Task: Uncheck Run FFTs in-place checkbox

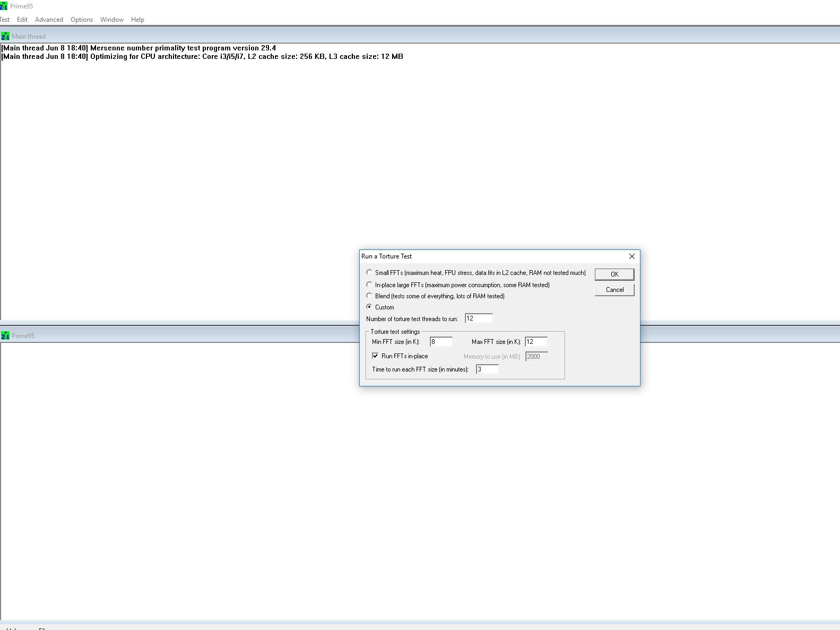Action: pos(375,356)
